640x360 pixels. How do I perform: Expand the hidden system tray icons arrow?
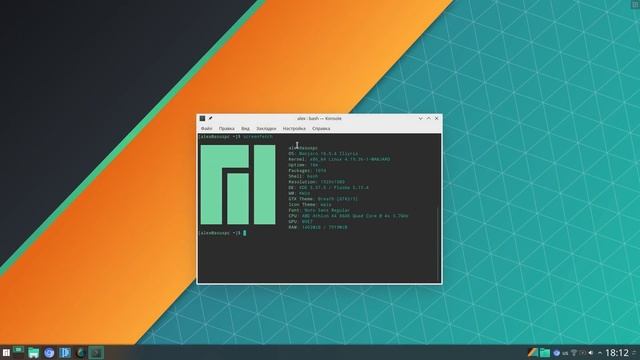(x=600, y=353)
